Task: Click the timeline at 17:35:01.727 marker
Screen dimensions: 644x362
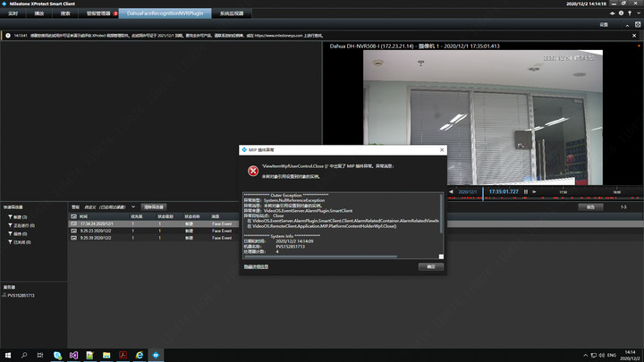Action: tap(505, 191)
